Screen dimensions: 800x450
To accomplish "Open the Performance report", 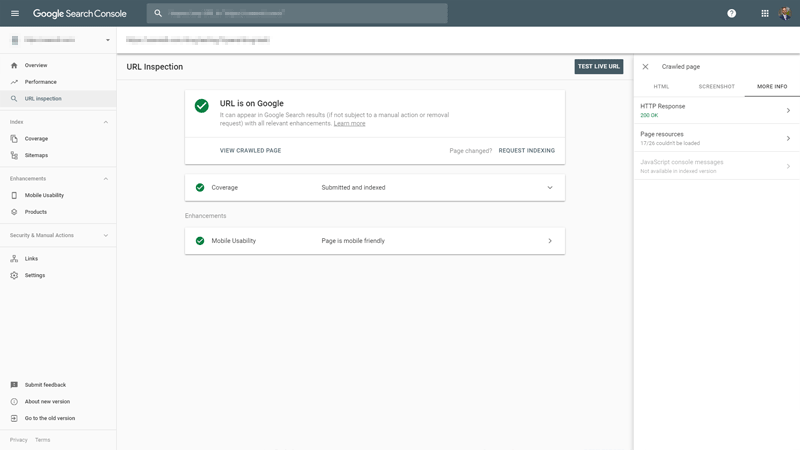I will coord(40,82).
